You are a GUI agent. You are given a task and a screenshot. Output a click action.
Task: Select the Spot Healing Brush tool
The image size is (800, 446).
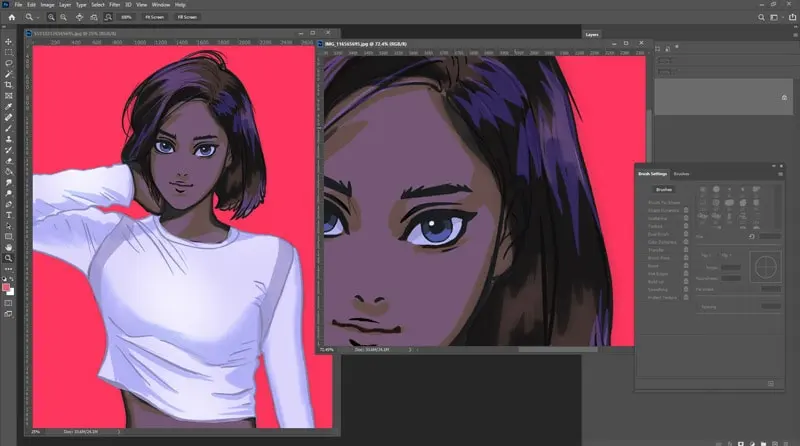[8, 117]
